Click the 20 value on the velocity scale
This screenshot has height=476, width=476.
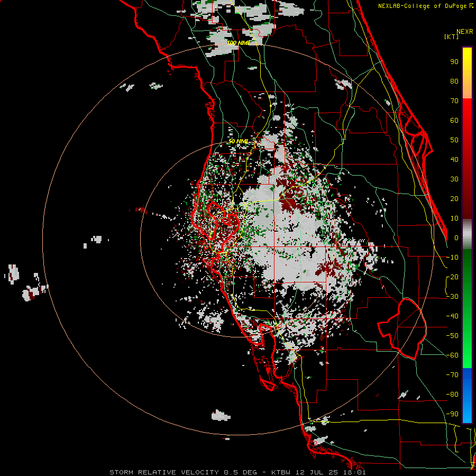click(454, 198)
